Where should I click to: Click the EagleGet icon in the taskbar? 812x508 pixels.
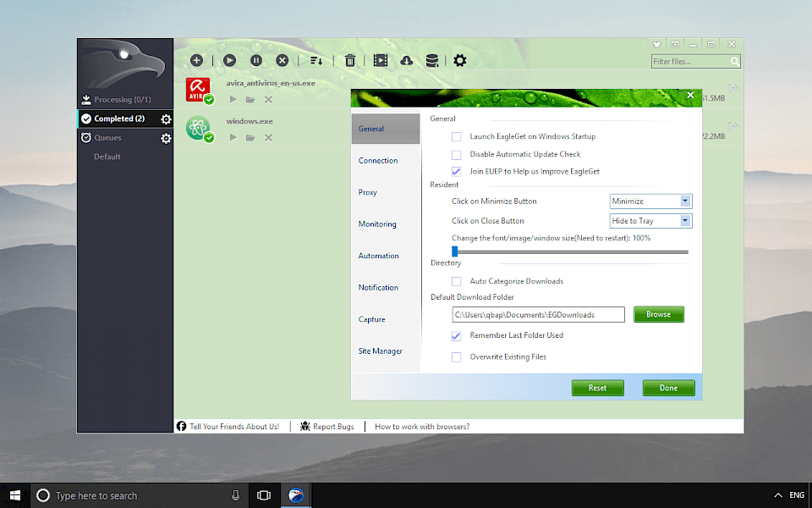tap(296, 495)
